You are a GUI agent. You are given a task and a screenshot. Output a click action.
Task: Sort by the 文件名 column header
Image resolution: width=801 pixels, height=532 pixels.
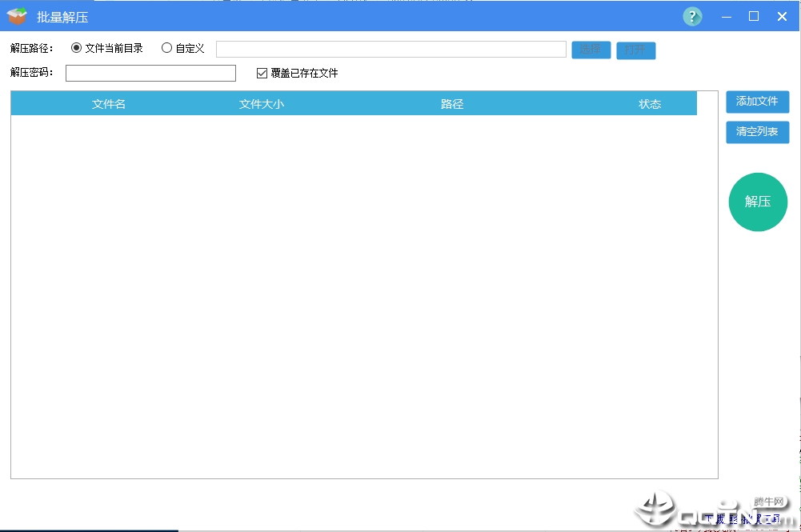[x=108, y=104]
